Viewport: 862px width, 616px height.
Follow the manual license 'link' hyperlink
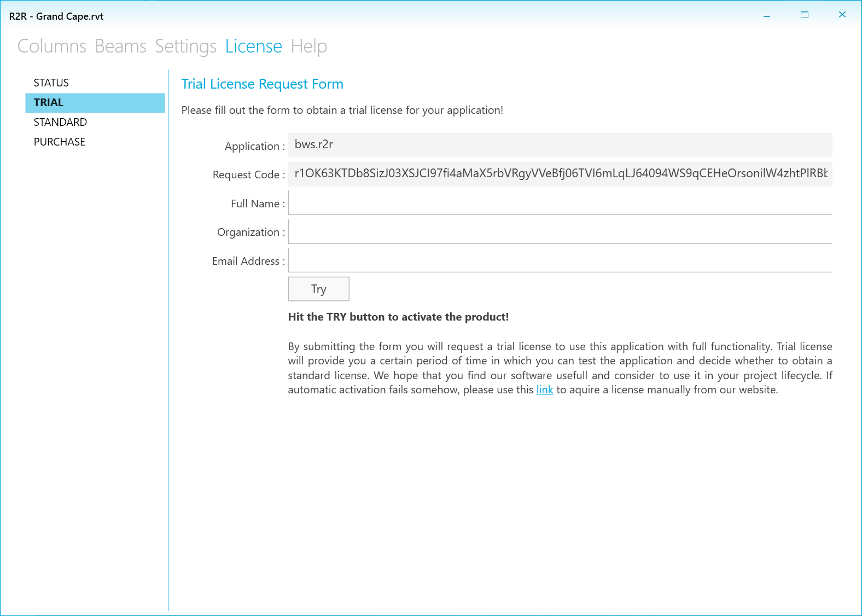[x=545, y=390]
